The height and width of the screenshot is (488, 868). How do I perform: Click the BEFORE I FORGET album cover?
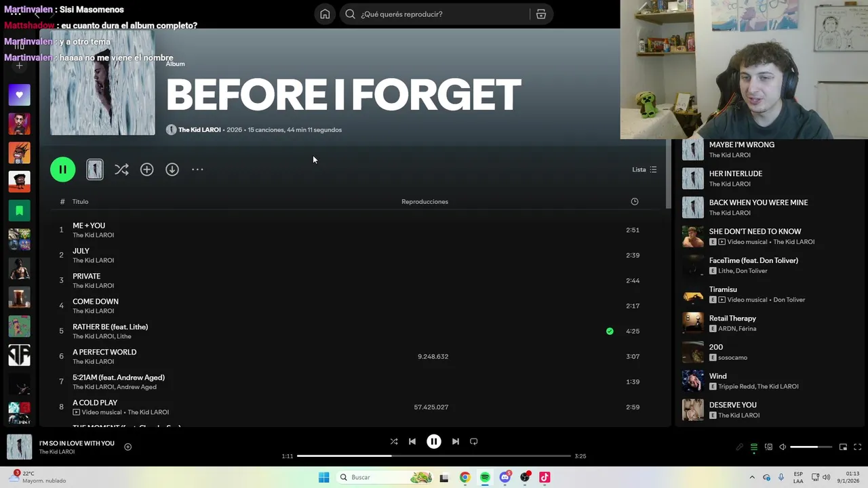click(102, 83)
